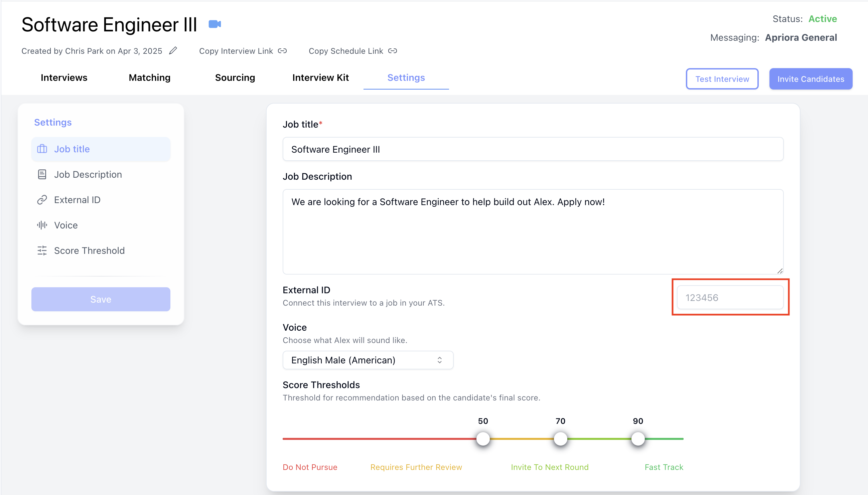Click Copy Schedule Link text

click(346, 51)
